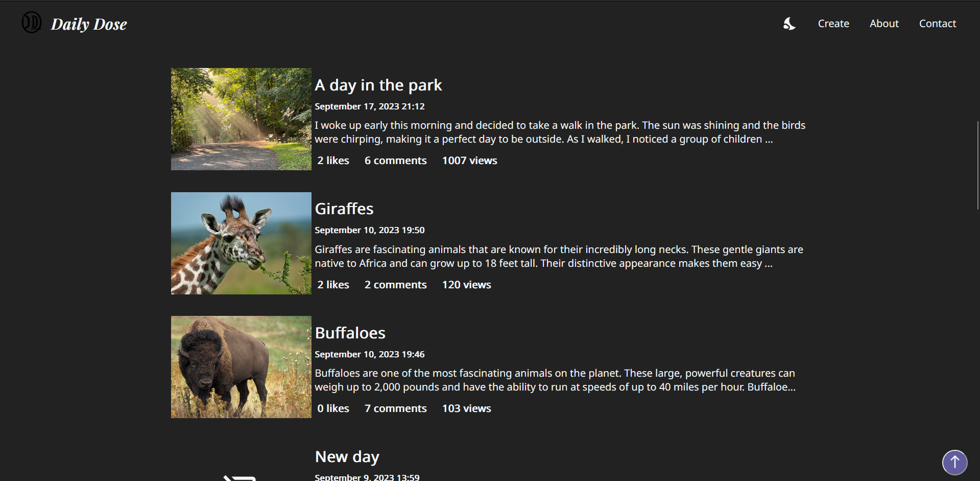980x481 pixels.
Task: Open the 'Buffaloes' post
Action: click(x=350, y=333)
